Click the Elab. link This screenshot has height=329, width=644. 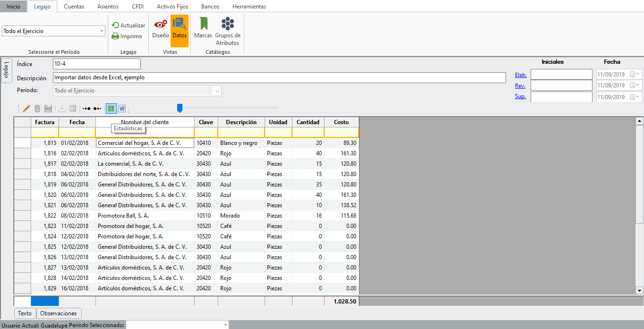[521, 75]
